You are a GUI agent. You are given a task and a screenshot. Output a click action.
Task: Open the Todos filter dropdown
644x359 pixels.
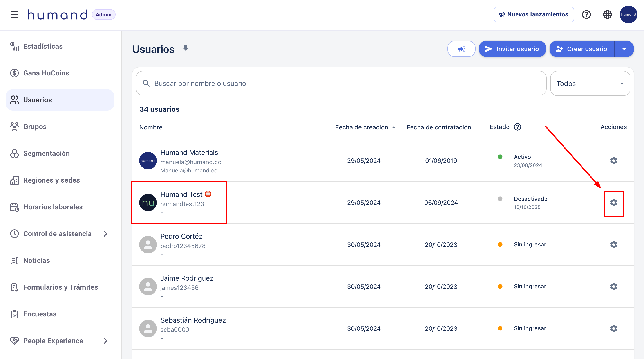(590, 83)
